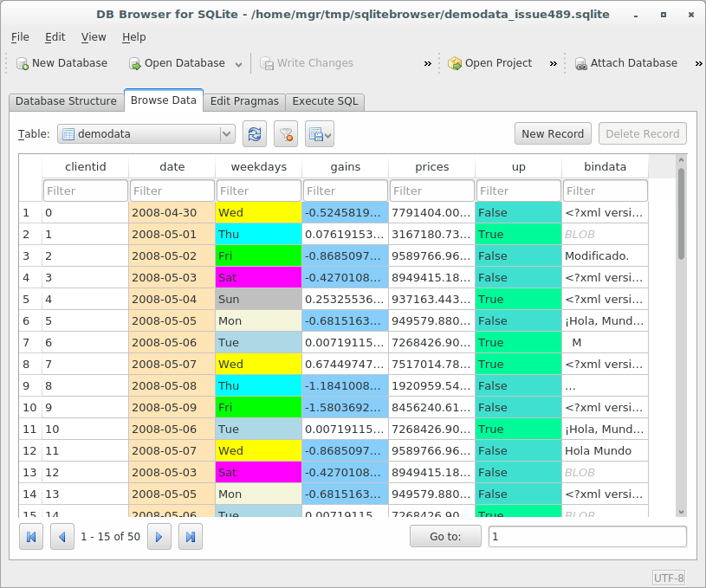
Task: Click the up column filter field
Action: coord(519,191)
